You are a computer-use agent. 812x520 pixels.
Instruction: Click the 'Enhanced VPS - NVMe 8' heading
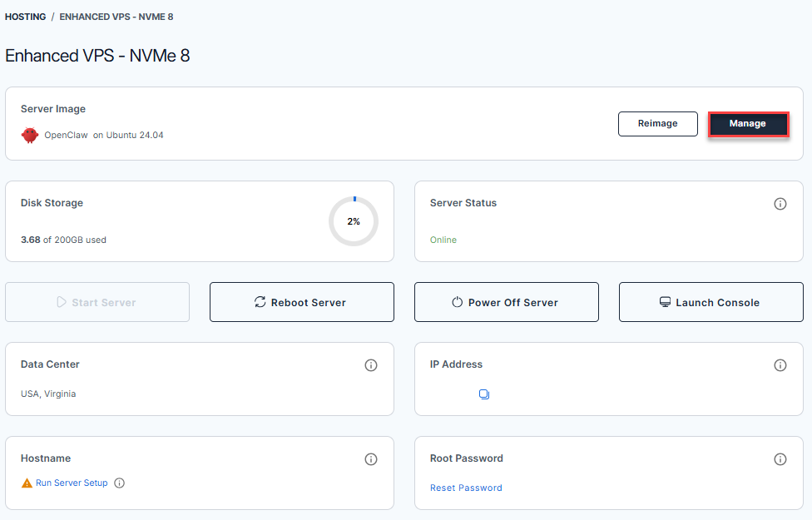(x=97, y=56)
